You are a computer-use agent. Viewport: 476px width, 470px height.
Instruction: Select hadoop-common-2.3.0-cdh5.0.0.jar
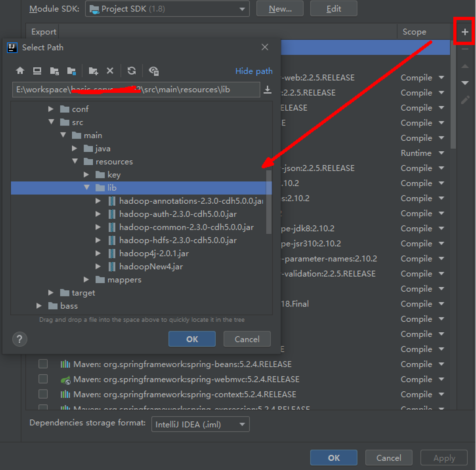[186, 227]
